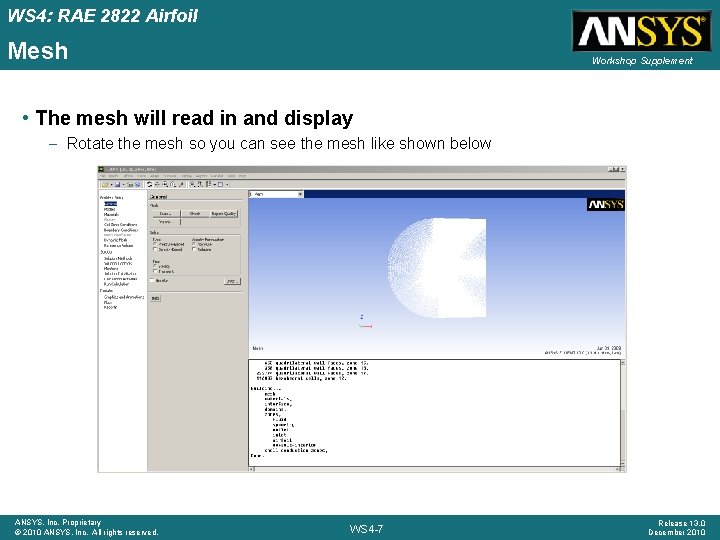Viewport: 720px width, 540px height.
Task: Open the Solve menu
Action: click(141, 176)
